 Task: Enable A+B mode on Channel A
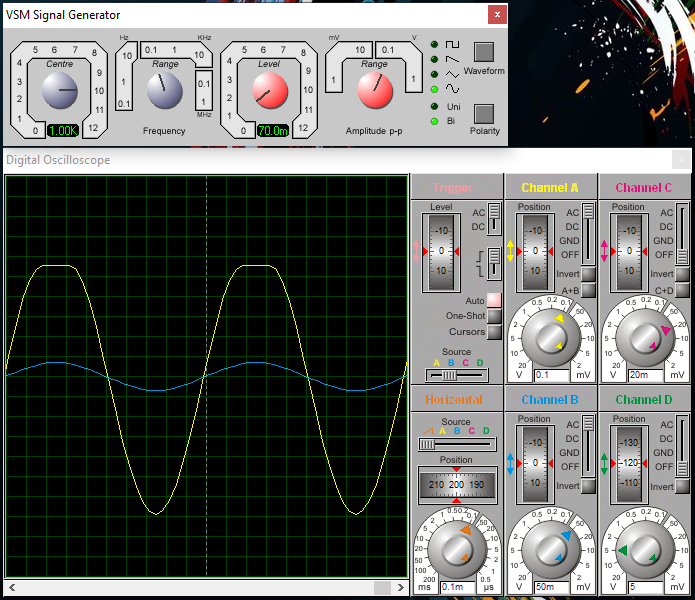[x=588, y=291]
